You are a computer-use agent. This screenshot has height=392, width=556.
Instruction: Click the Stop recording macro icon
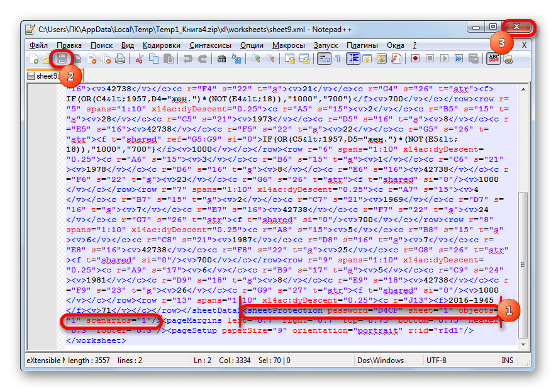coord(430,59)
